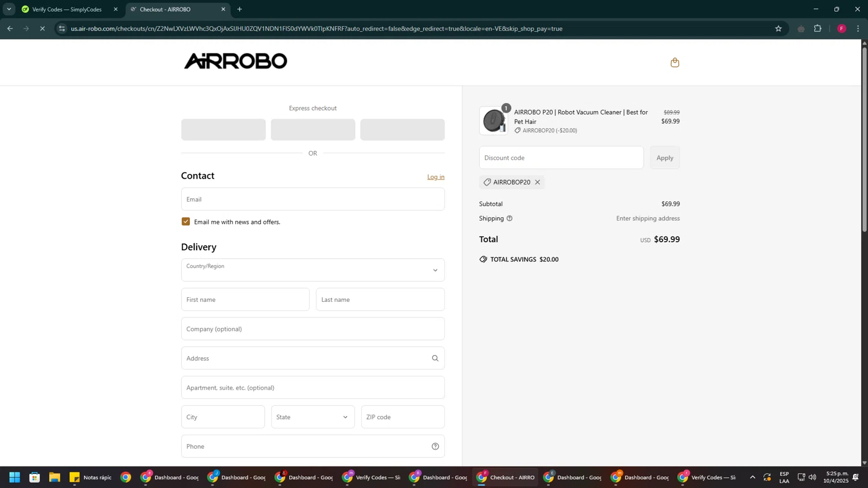Focus the City field

(x=223, y=417)
